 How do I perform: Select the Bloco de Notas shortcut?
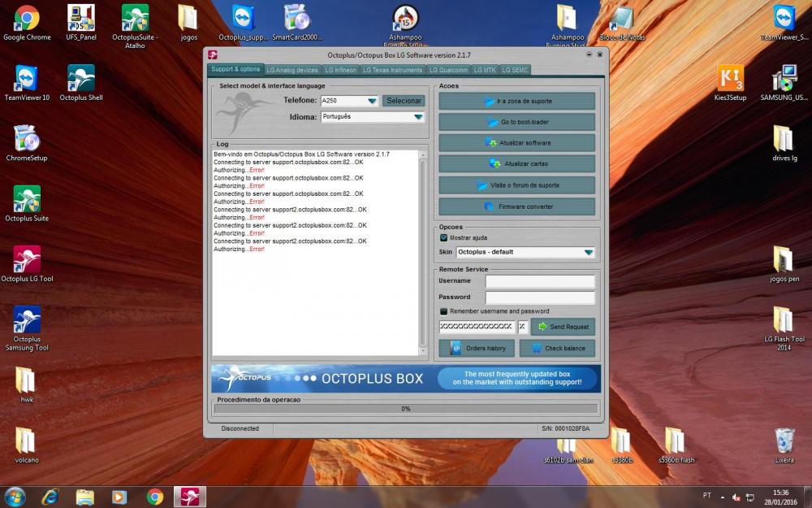pyautogui.click(x=623, y=23)
